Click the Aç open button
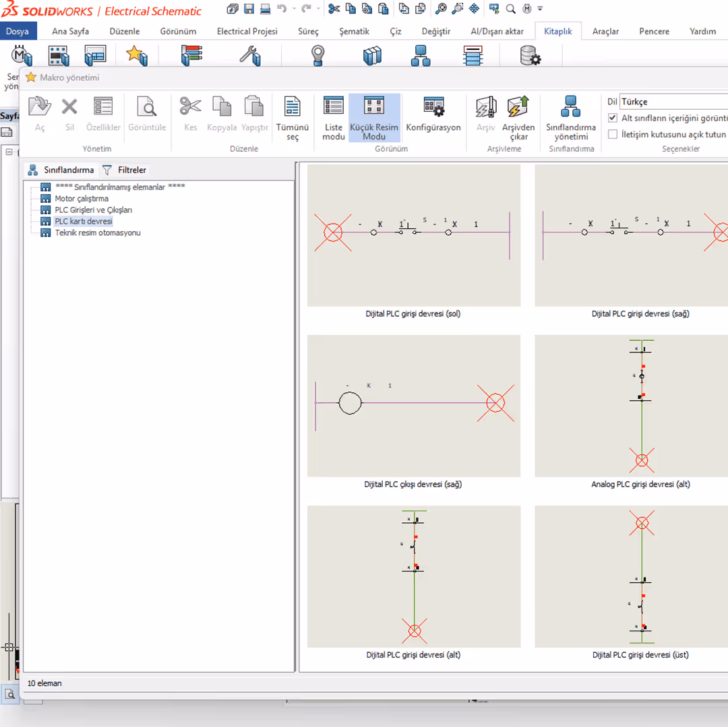 coord(40,114)
